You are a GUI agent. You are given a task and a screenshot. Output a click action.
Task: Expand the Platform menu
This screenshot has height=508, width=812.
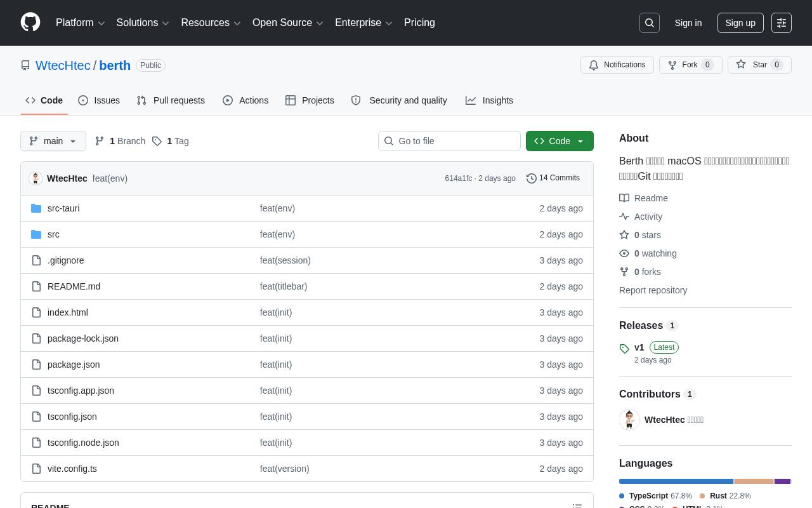[81, 23]
